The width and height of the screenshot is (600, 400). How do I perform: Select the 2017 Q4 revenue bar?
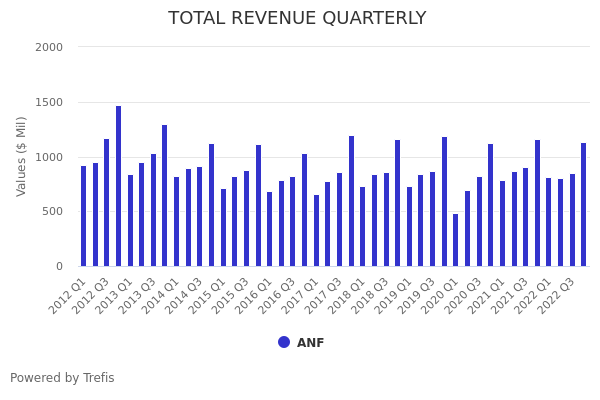click(351, 201)
